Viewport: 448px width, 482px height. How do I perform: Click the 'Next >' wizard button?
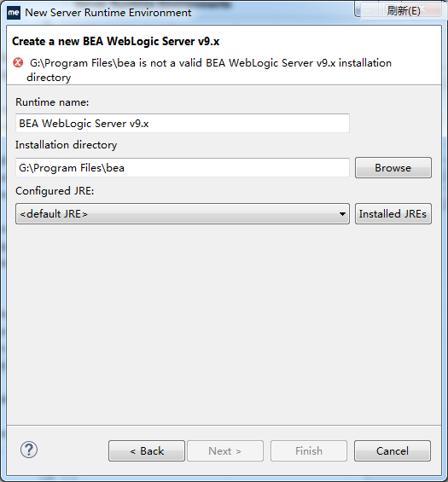coord(225,451)
